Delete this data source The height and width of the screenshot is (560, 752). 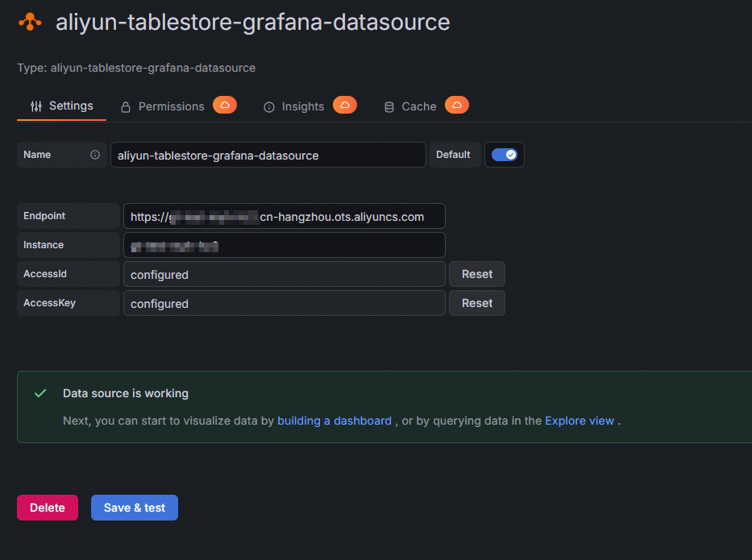point(48,508)
